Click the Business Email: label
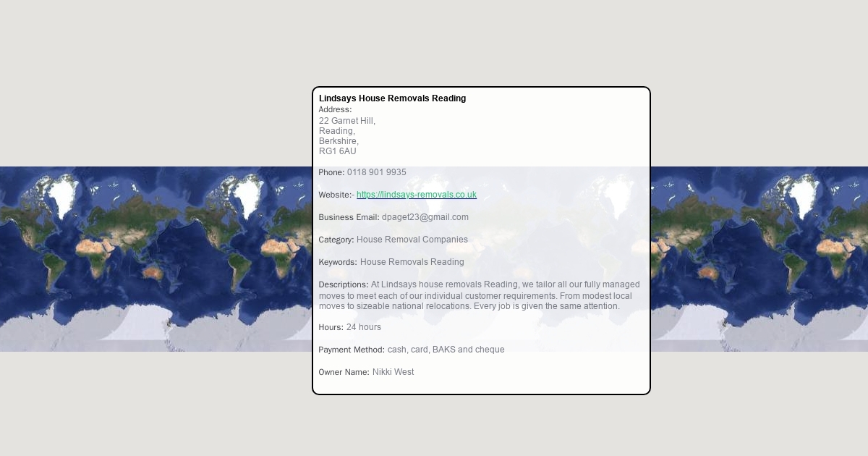868x456 pixels. click(349, 217)
